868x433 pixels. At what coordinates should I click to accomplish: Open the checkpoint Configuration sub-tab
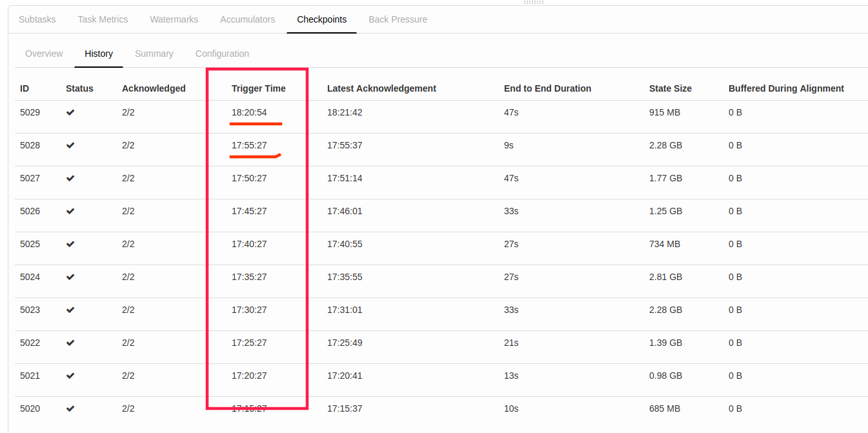[x=222, y=54]
